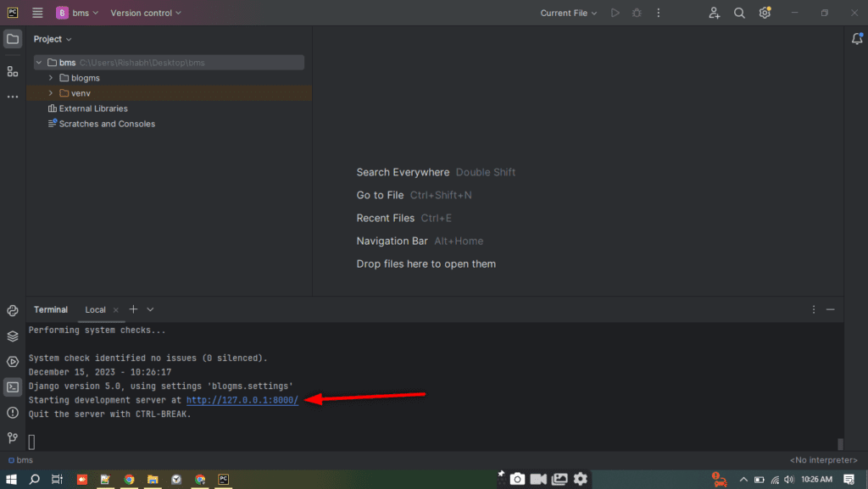Click the No interpreter status widget
The height and width of the screenshot is (489, 868).
tap(824, 459)
